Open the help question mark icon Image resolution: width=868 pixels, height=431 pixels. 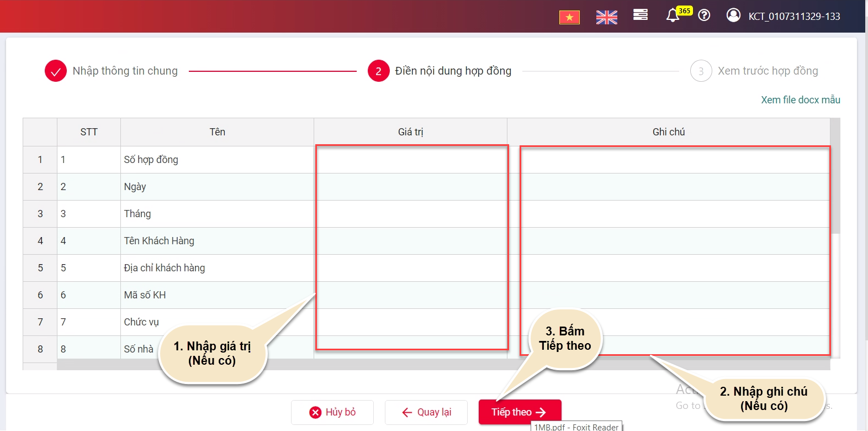(x=704, y=15)
